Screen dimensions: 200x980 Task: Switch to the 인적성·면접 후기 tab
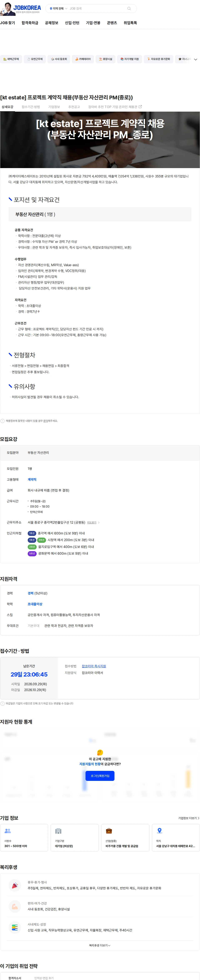point(44,978)
